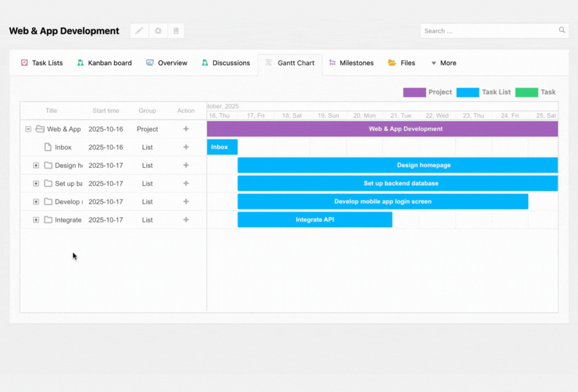
Task: Expand the Integrate API list
Action: [x=36, y=219]
